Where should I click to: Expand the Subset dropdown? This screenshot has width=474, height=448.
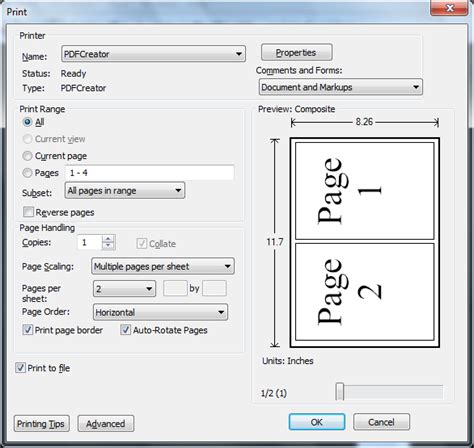tap(125, 191)
